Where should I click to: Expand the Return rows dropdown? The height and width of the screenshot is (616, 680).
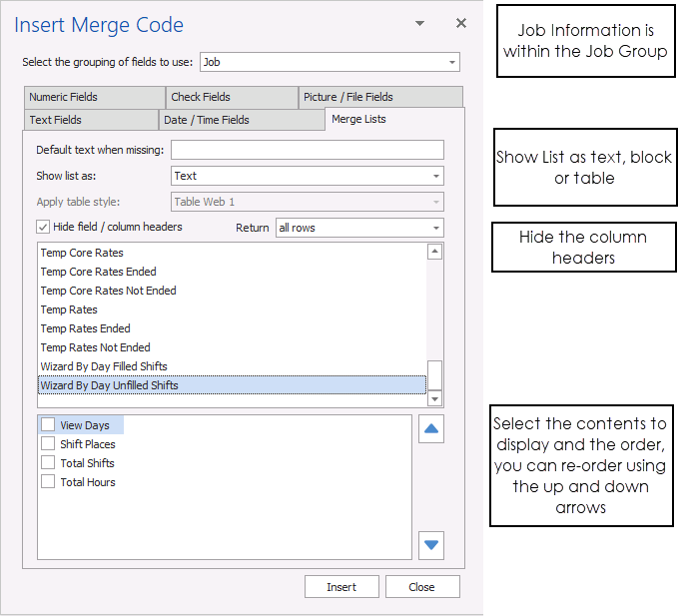(x=436, y=228)
